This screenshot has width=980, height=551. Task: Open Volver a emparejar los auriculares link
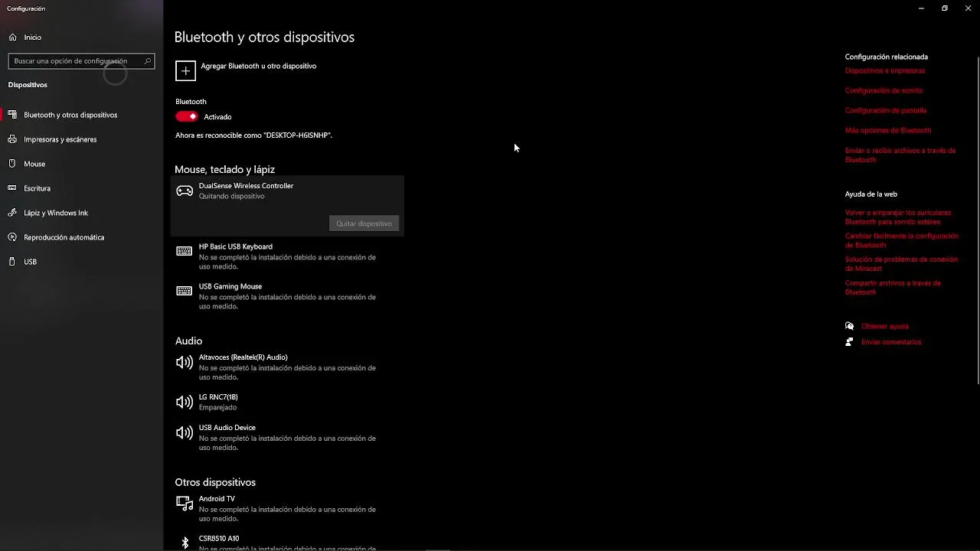click(898, 217)
